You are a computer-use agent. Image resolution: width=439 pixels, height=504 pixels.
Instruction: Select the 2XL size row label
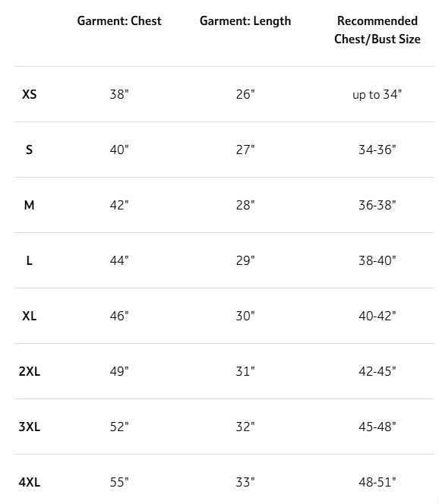(30, 371)
